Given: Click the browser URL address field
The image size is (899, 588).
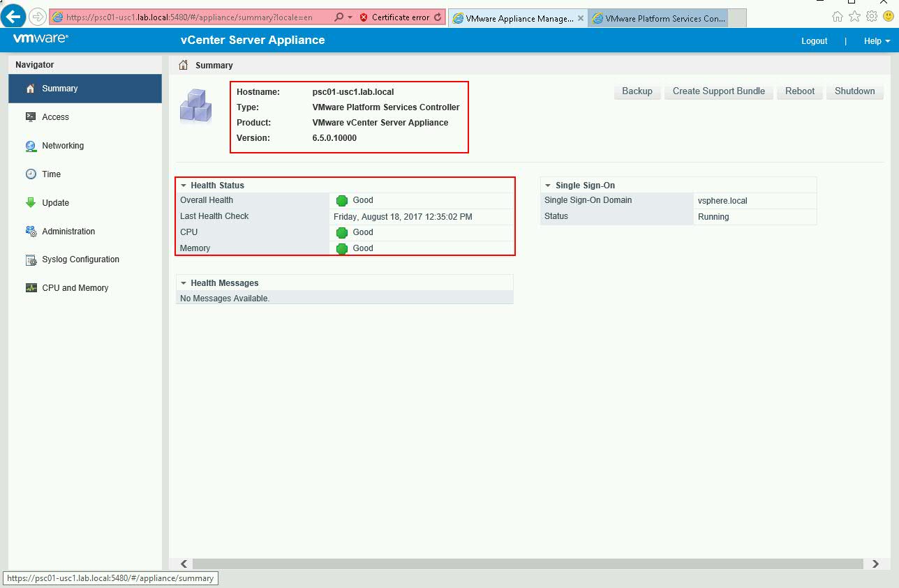Looking at the screenshot, I should pos(188,17).
